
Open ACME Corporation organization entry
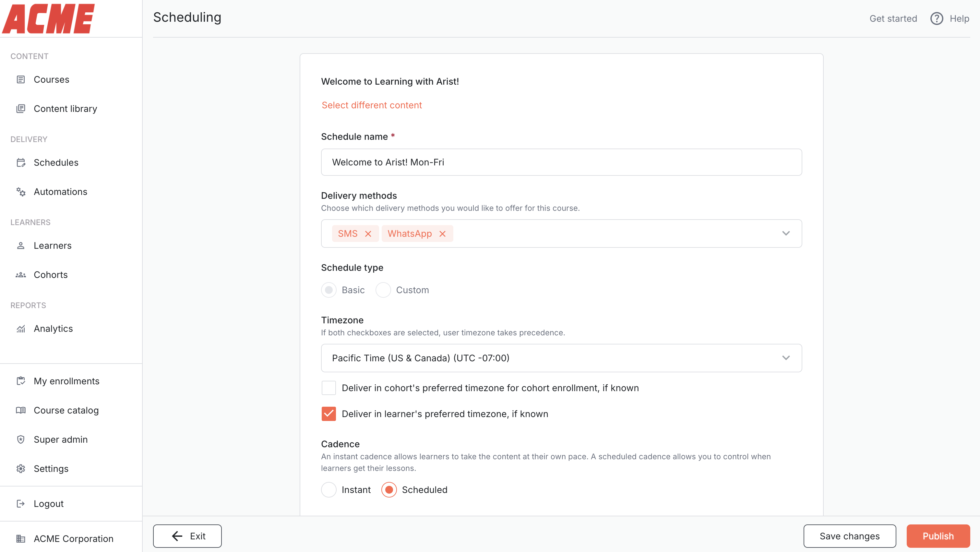click(x=73, y=539)
